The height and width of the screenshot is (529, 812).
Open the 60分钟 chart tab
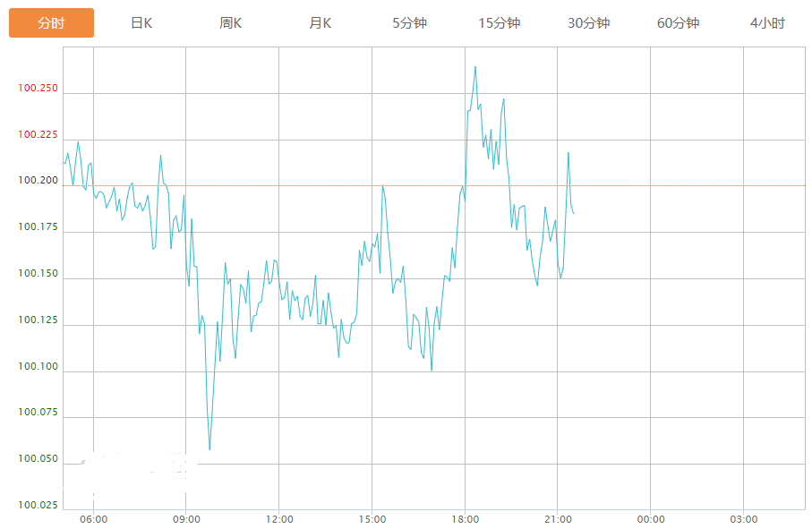pos(679,23)
